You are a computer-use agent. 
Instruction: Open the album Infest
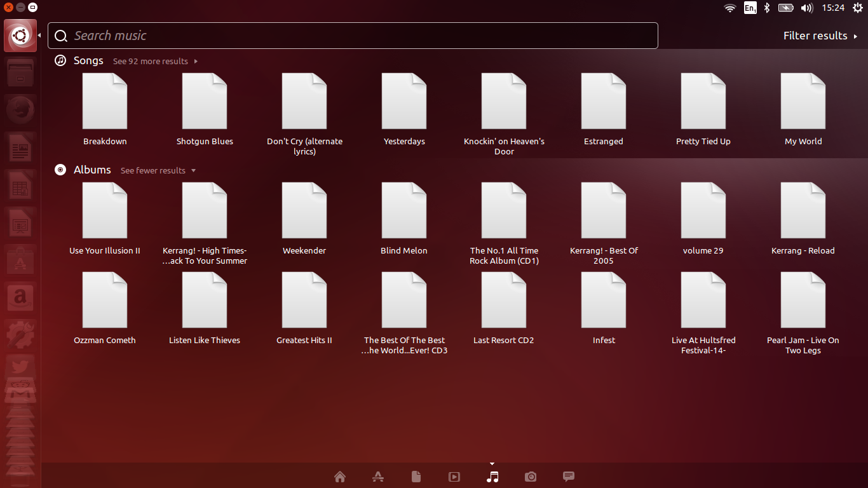[604, 308]
